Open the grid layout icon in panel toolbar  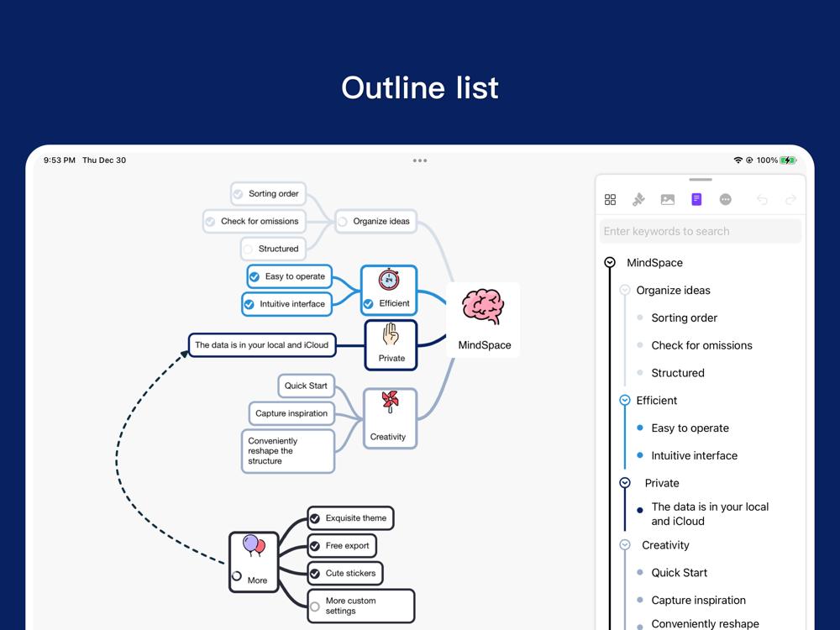(610, 200)
